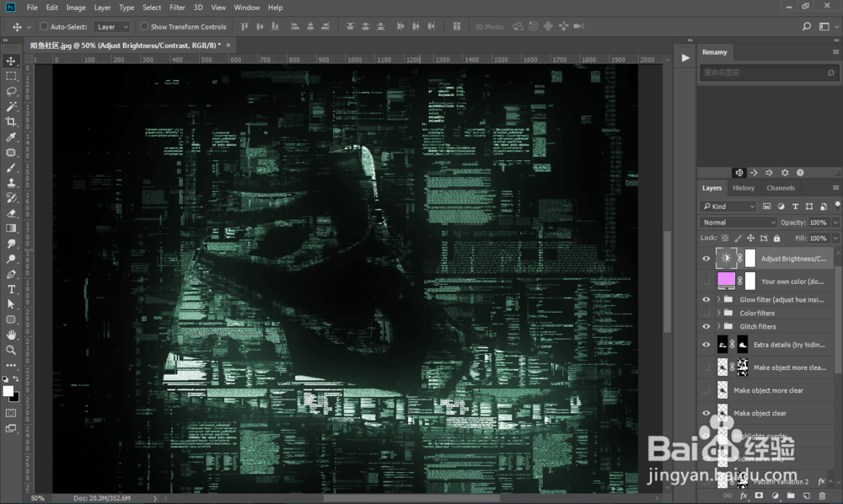The height and width of the screenshot is (504, 843).
Task: Hide the Glow filter group
Action: point(706,300)
